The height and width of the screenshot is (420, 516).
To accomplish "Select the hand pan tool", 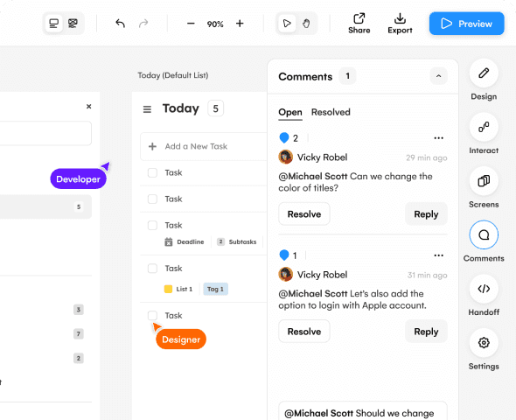I will click(306, 24).
